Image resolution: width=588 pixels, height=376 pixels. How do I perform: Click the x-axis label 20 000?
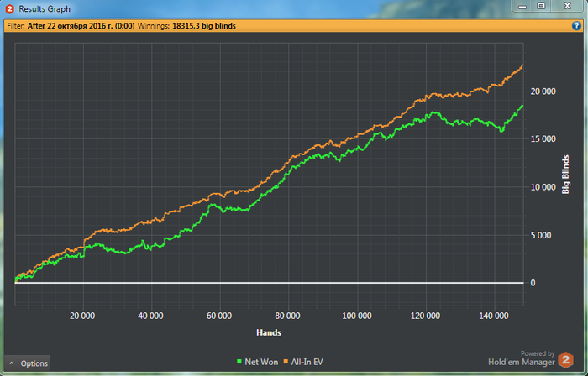click(82, 316)
